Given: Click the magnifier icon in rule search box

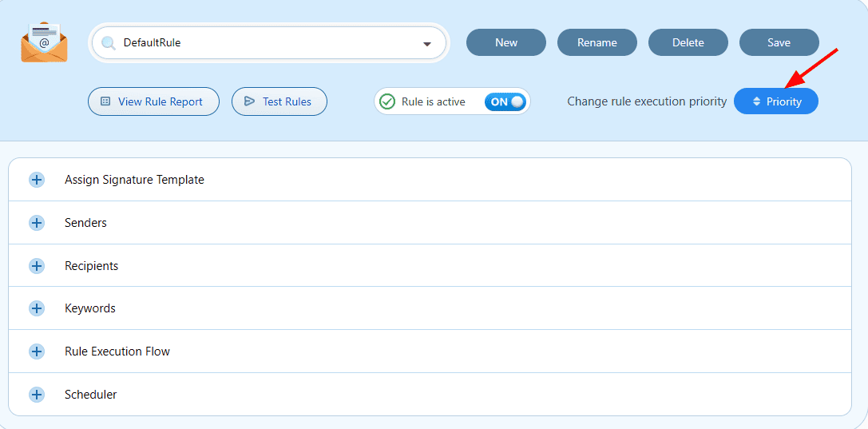Looking at the screenshot, I should point(109,43).
